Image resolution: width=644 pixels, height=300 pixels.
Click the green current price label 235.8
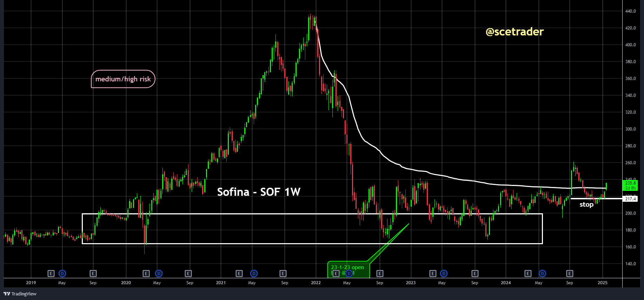[630, 185]
